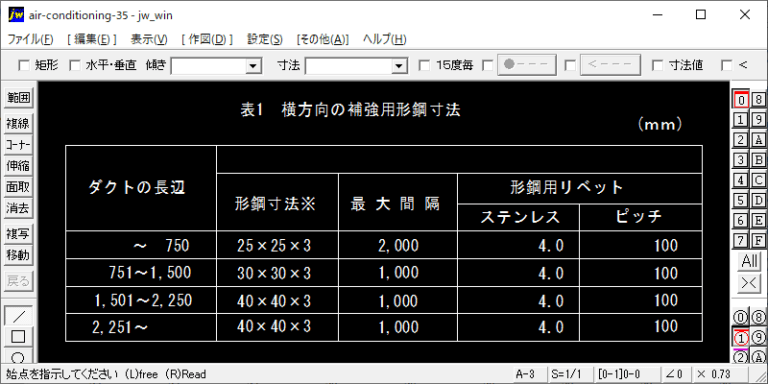Select layer E square button

pos(758,220)
